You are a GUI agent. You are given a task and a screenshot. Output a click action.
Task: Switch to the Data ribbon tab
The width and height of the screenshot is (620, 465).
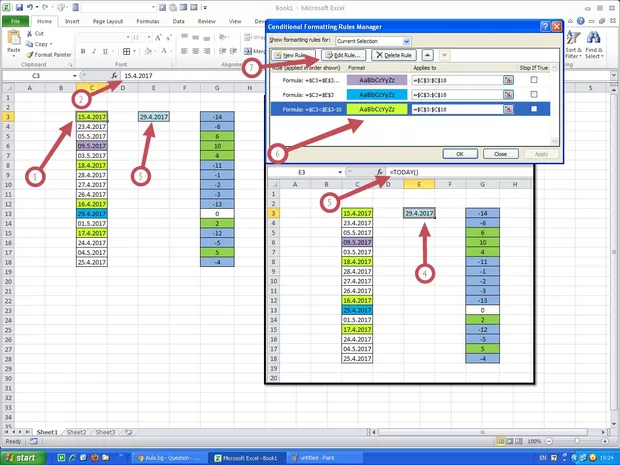click(x=178, y=21)
